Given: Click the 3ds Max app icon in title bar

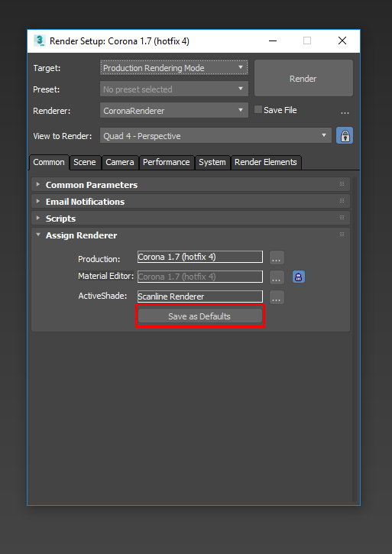Looking at the screenshot, I should [x=39, y=41].
